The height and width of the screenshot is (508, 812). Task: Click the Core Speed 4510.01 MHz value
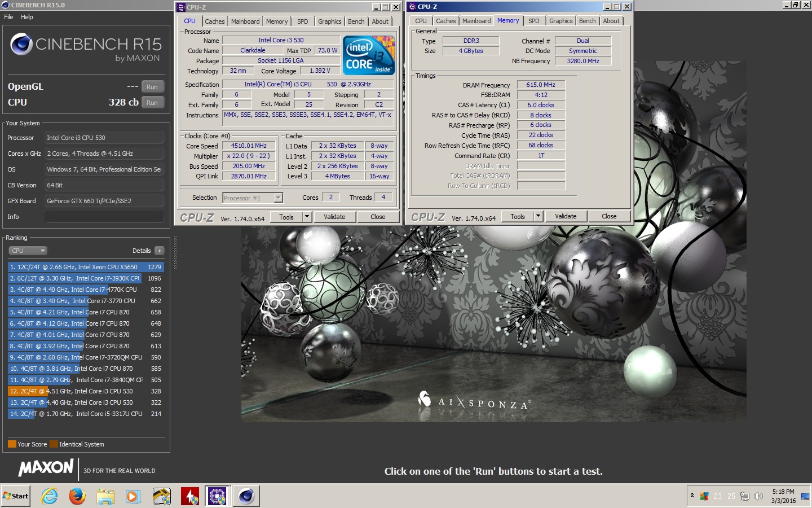point(249,146)
